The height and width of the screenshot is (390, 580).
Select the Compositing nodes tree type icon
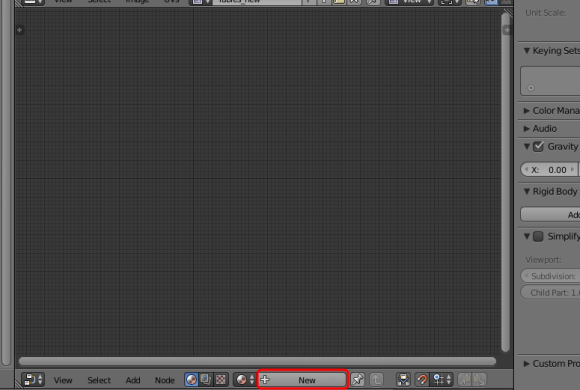click(x=206, y=380)
